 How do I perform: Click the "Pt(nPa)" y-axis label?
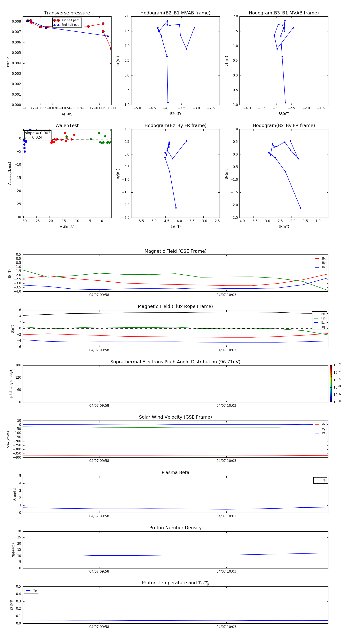click(x=8, y=61)
